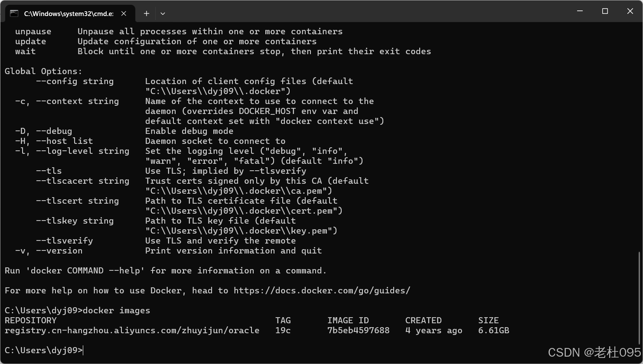Click the 'docker images' command text
This screenshot has height=364, width=643.
pyautogui.click(x=116, y=310)
